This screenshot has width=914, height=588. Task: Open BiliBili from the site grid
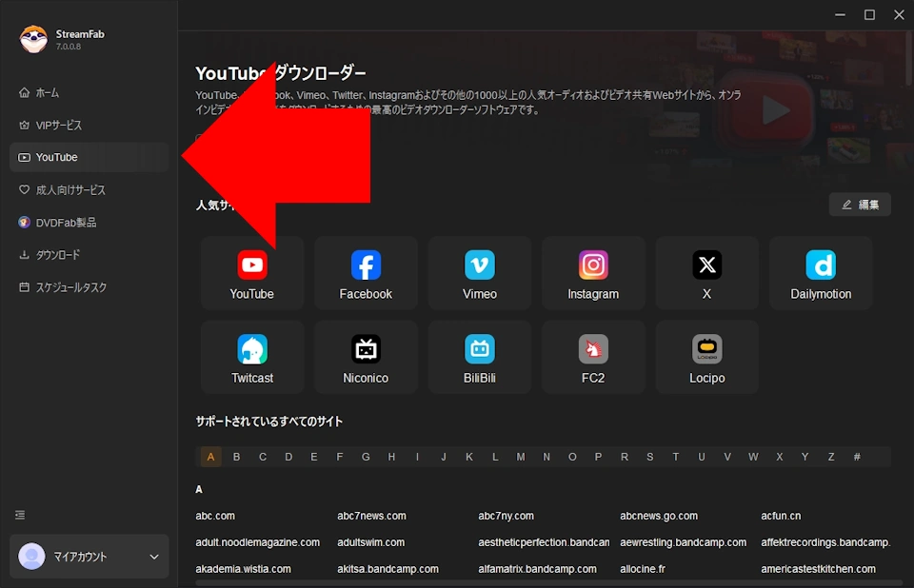(479, 357)
